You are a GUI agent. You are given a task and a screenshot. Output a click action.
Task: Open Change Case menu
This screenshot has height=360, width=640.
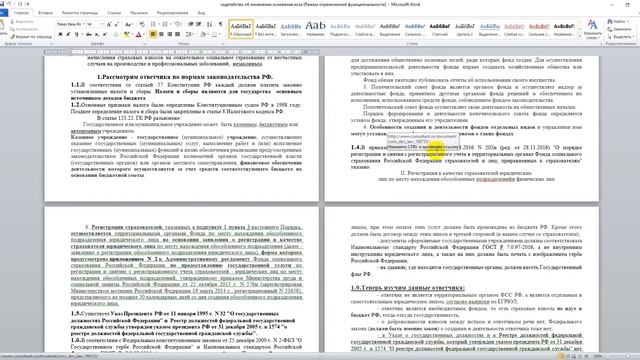[128, 24]
